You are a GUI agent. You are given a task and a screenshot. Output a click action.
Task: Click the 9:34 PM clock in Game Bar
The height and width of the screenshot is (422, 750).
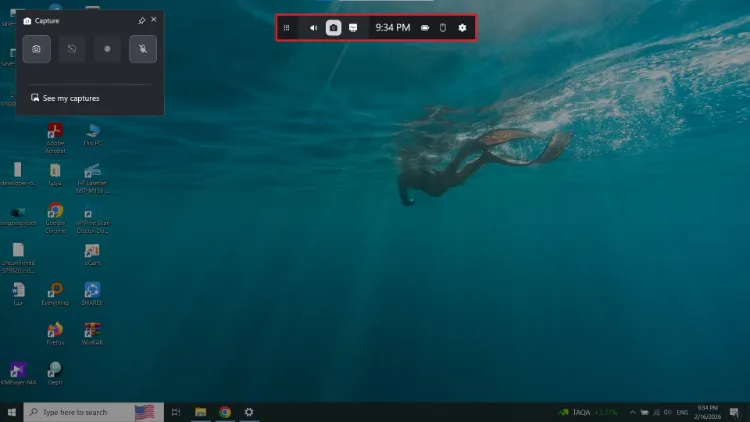tap(393, 28)
